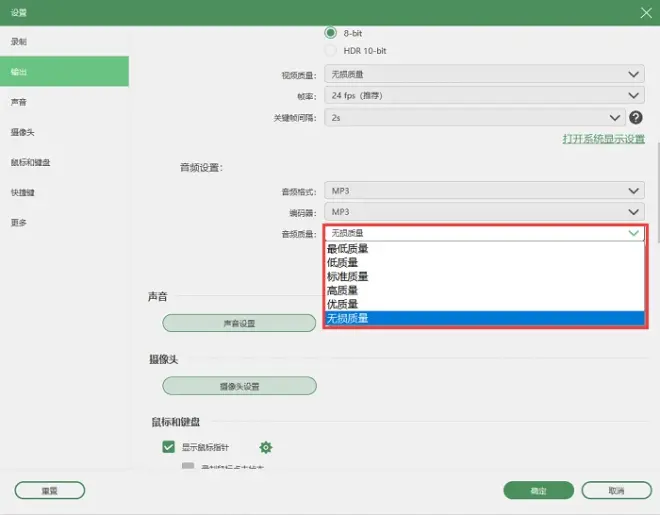The width and height of the screenshot is (660, 515).
Task: Collapse the 音频质量 dropdown
Action: 484,233
